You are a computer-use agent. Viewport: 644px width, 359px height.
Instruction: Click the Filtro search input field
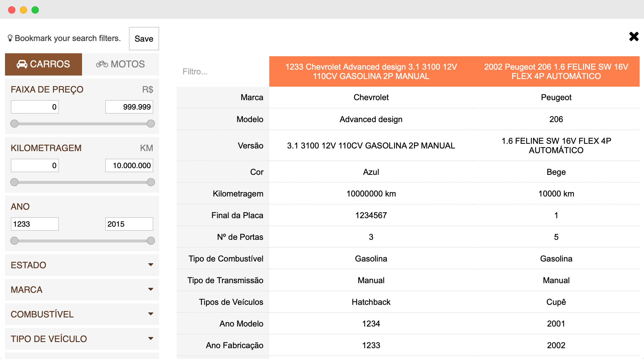tap(223, 71)
